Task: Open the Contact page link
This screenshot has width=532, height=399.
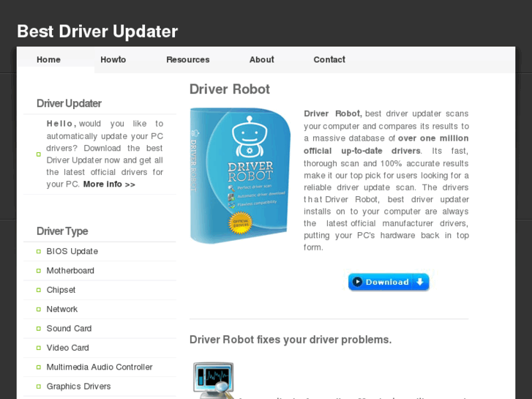Action: (329, 60)
